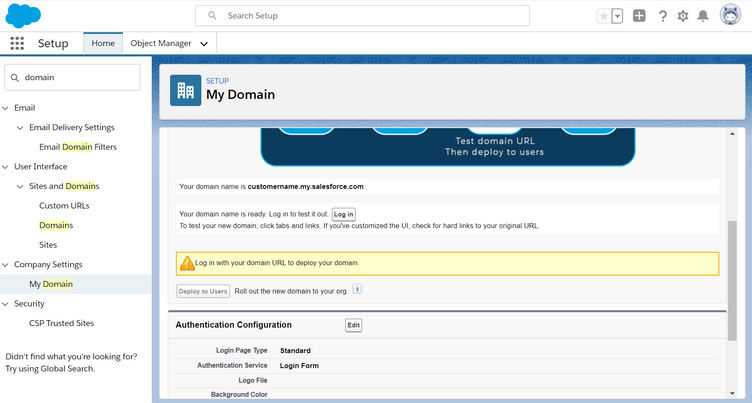Click the Background Color field label
752x403 pixels.
[x=239, y=394]
